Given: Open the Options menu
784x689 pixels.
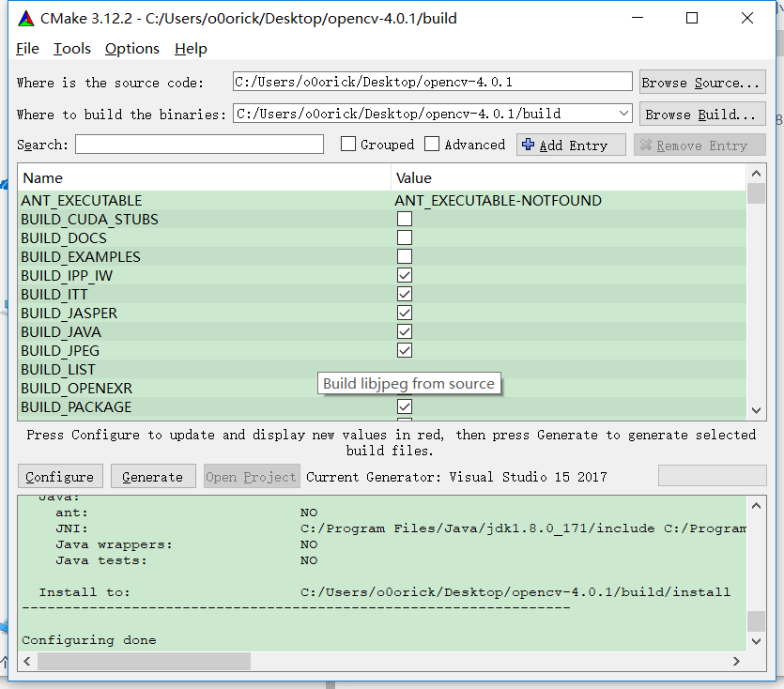Looking at the screenshot, I should pyautogui.click(x=132, y=49).
